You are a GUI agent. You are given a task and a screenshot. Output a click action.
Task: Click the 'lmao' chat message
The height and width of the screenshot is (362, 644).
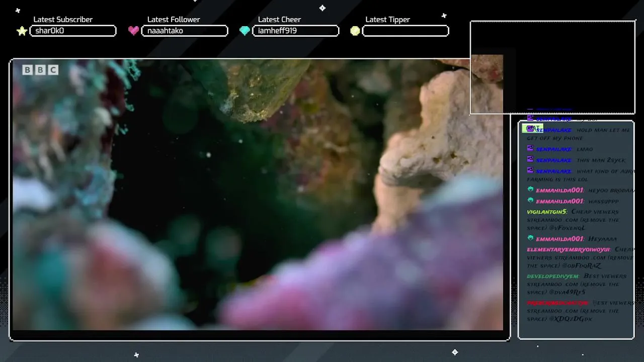pyautogui.click(x=585, y=149)
